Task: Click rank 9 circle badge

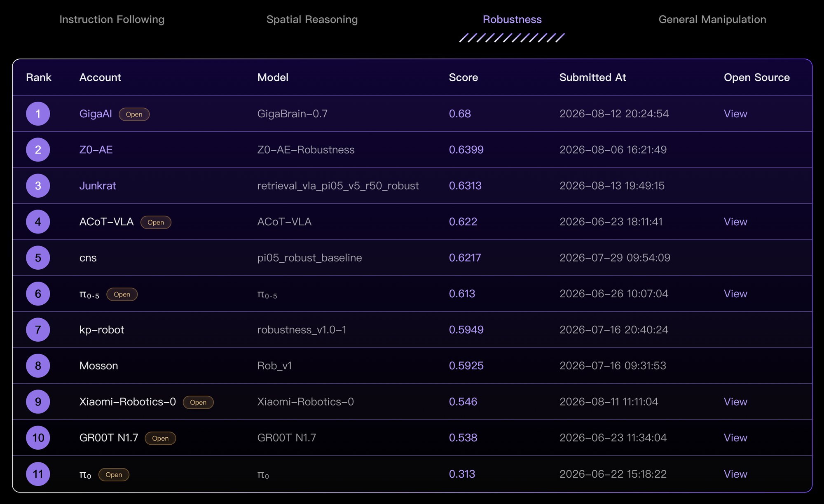Action: click(38, 401)
